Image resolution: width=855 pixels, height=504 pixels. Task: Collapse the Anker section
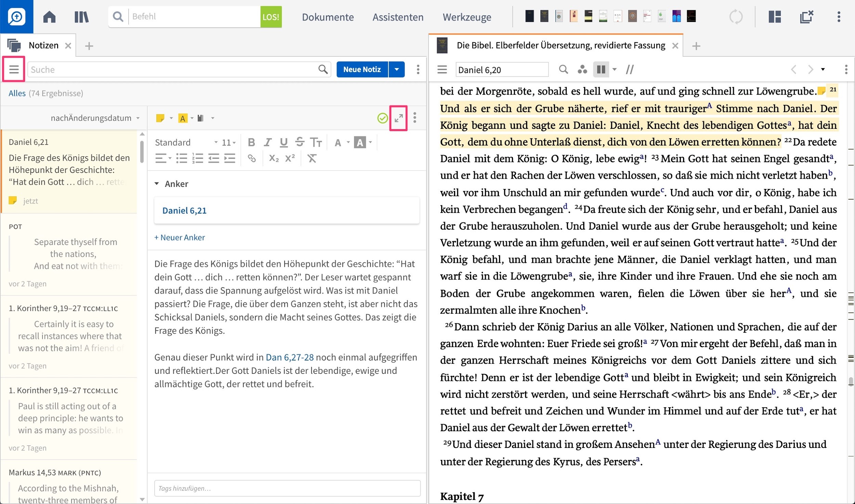coord(157,184)
